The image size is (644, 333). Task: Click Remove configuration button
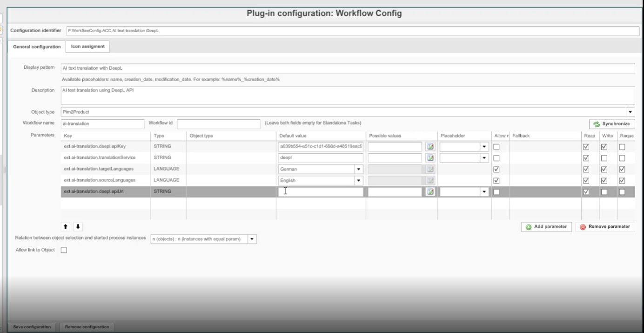[x=87, y=327]
